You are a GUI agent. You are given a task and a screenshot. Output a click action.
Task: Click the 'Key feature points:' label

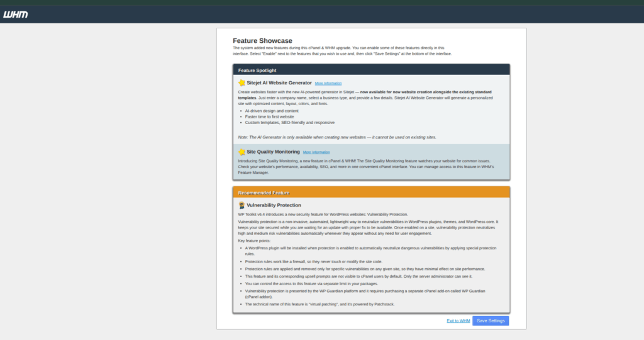point(253,241)
